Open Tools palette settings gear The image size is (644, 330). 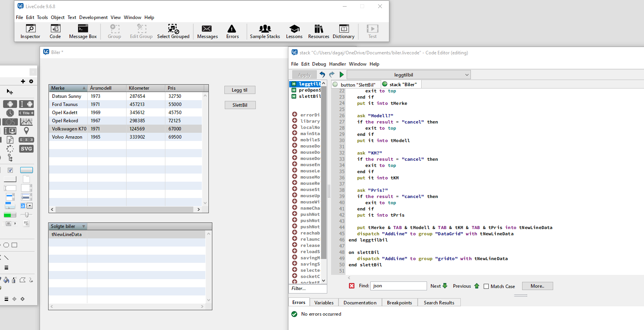pos(31,81)
